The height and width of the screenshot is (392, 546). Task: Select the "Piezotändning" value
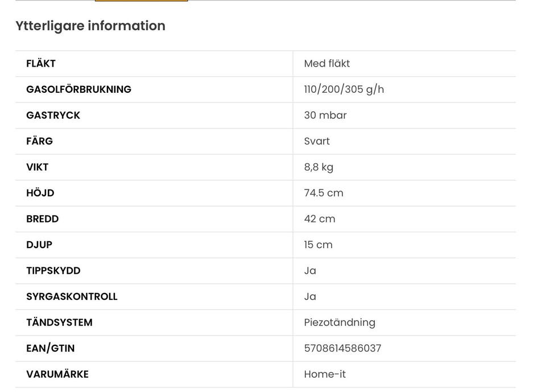(340, 323)
